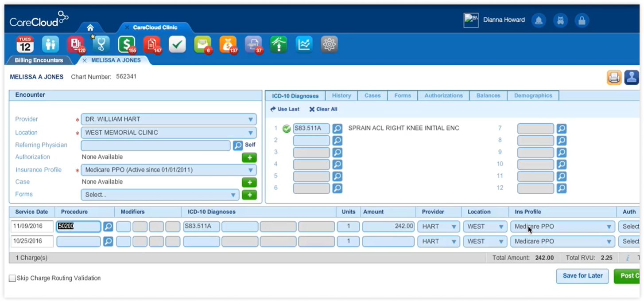Click Dianna Howard user name

point(504,20)
